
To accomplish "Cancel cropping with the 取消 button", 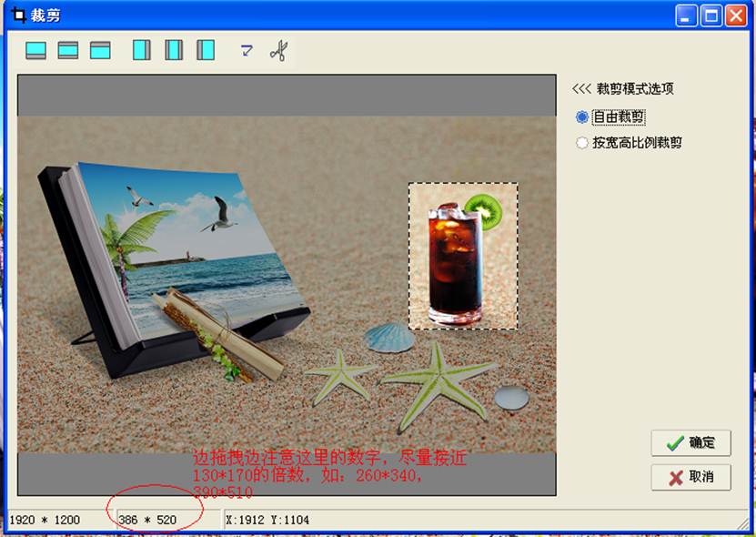I will (x=690, y=478).
